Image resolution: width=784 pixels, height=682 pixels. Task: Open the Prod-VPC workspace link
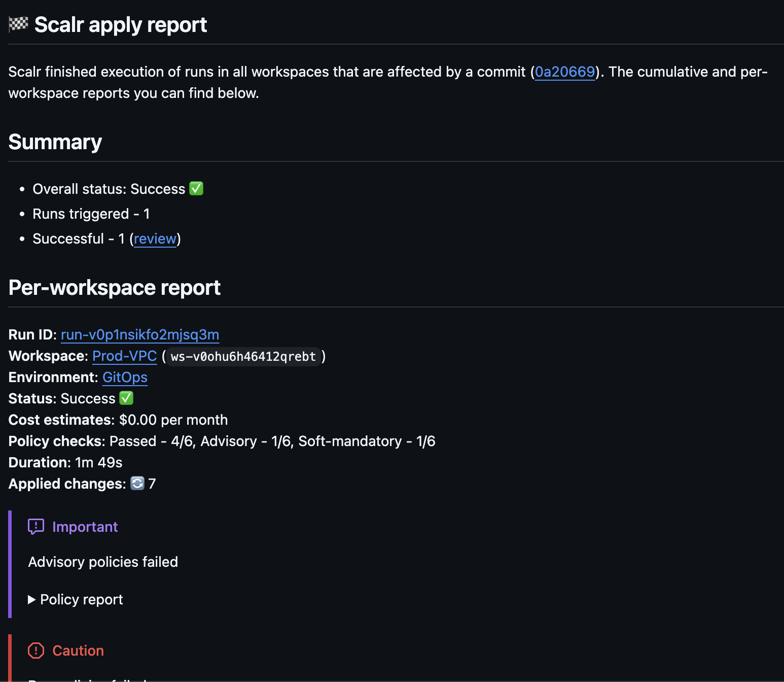coord(125,356)
